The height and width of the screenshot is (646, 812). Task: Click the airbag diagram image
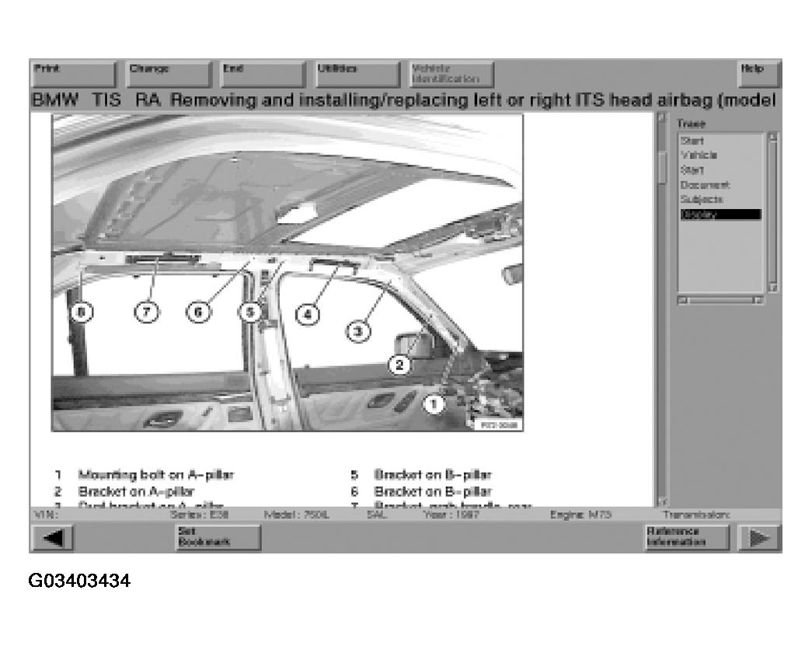click(x=288, y=273)
